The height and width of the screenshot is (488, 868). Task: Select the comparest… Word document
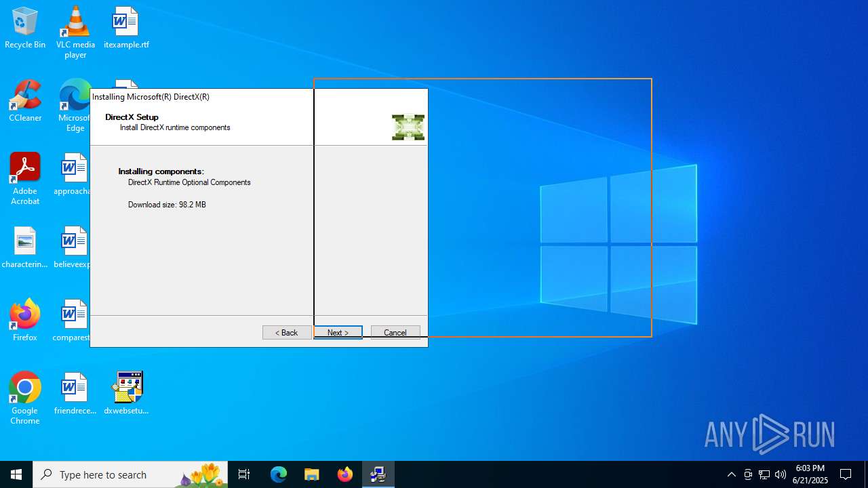tap(72, 321)
